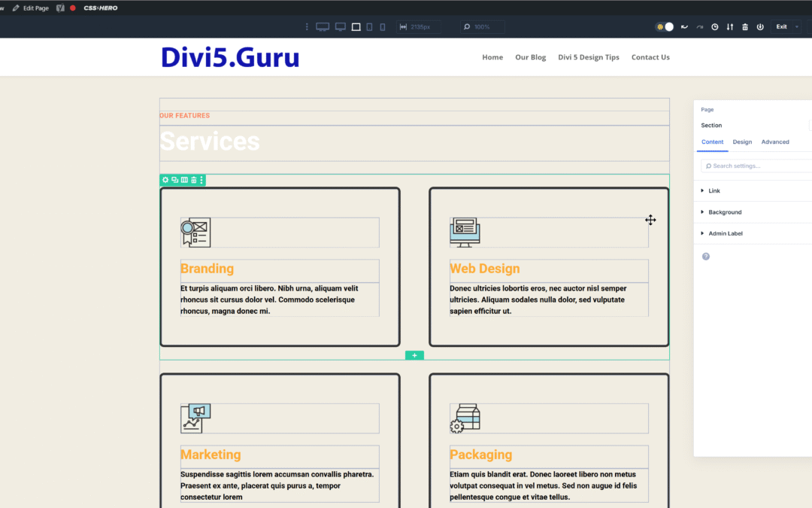Open the layers sort arrows icon
This screenshot has height=508, width=812.
729,27
